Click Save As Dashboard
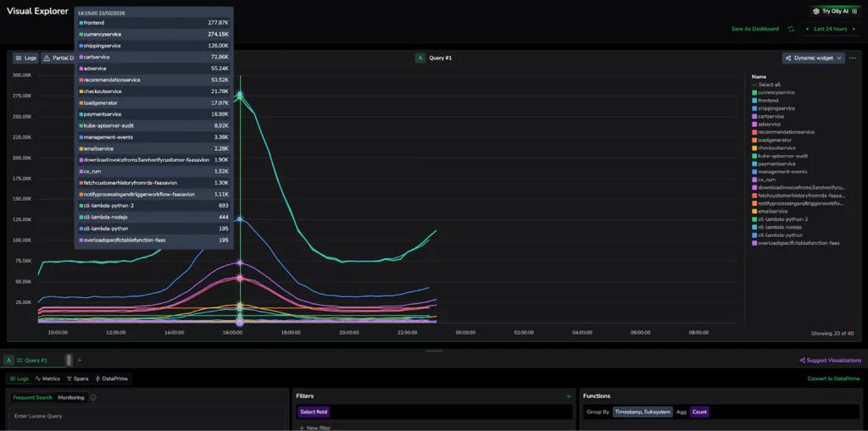The width and height of the screenshot is (868, 431). [754, 29]
